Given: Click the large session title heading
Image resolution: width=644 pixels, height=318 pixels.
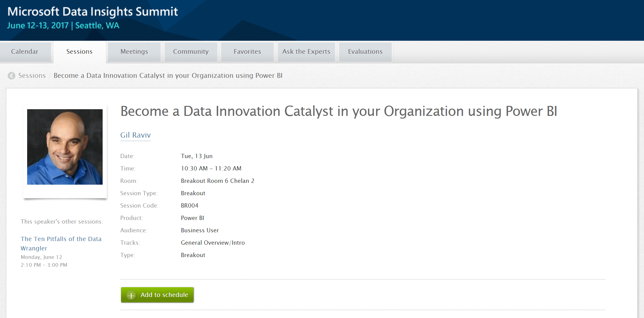Looking at the screenshot, I should [339, 111].
